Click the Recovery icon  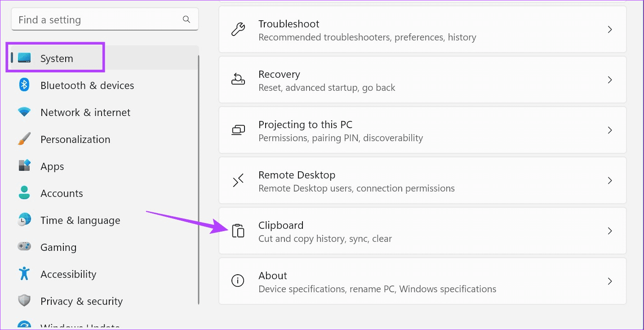pos(238,80)
